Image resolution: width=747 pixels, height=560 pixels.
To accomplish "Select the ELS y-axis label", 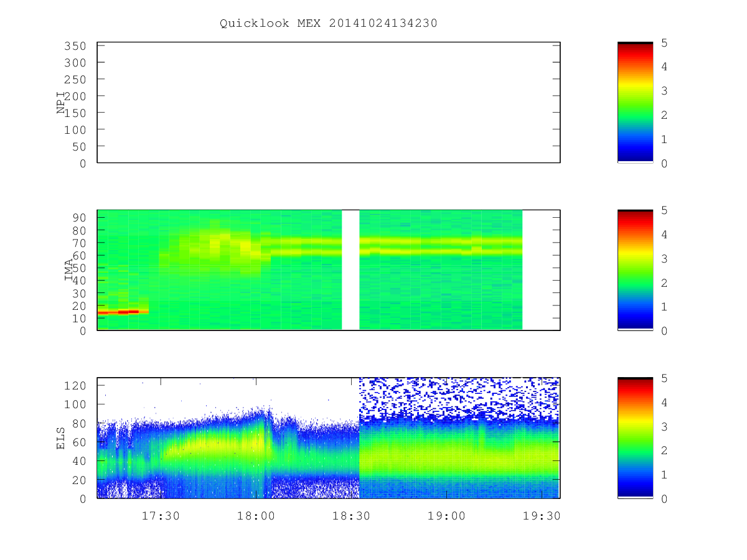I will (x=61, y=438).
